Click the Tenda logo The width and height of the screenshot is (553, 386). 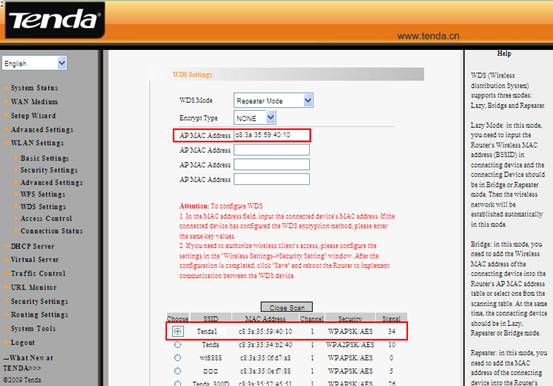click(55, 20)
